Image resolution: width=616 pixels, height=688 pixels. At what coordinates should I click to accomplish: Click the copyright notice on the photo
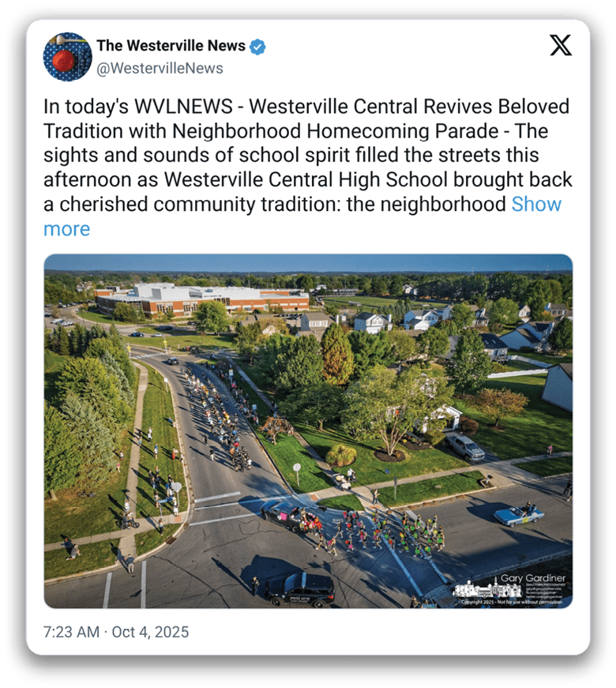click(x=512, y=602)
